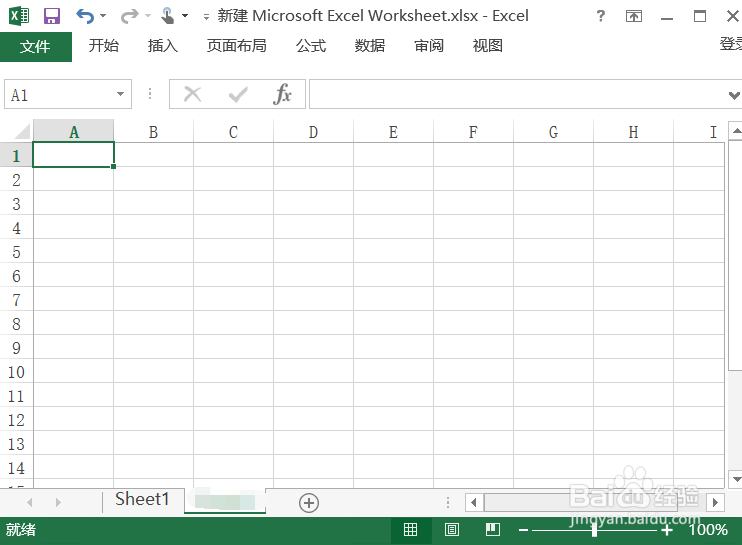The height and width of the screenshot is (545, 742).
Task: Open the redo history dropdown arrow
Action: (148, 16)
